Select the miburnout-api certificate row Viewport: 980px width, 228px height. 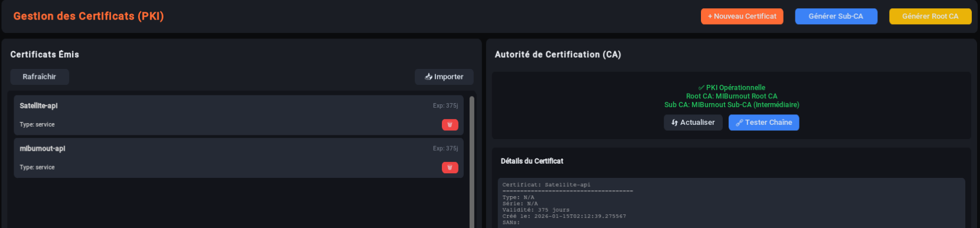point(239,158)
